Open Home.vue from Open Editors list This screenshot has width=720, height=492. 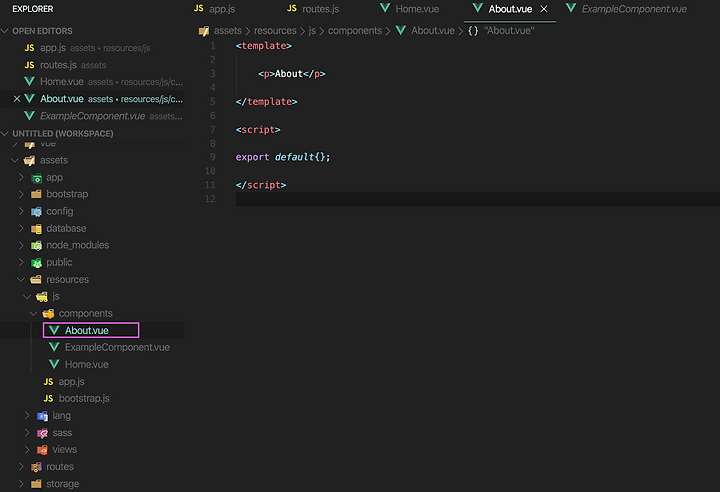point(92,82)
